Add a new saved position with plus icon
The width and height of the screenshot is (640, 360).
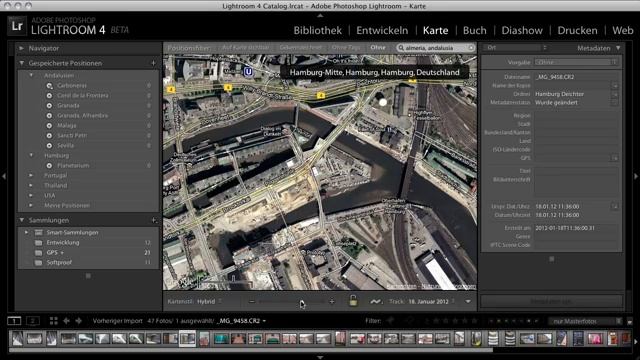point(153,63)
